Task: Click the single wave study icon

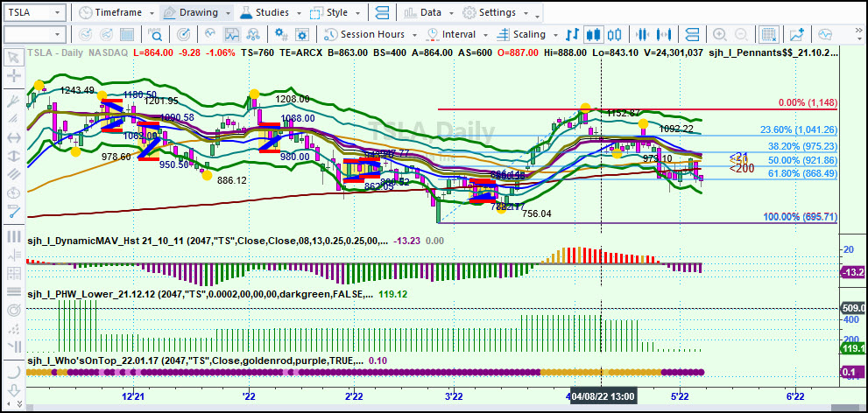Action: point(210,34)
